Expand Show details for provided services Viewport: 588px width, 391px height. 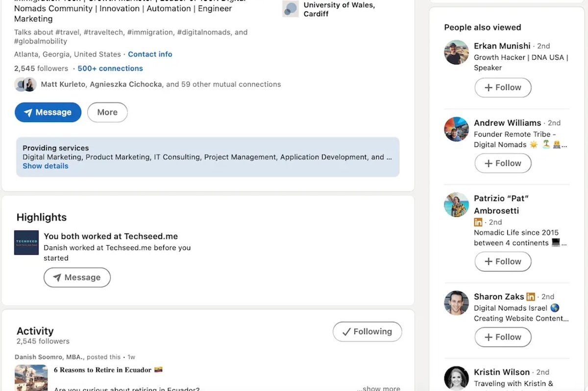point(46,166)
